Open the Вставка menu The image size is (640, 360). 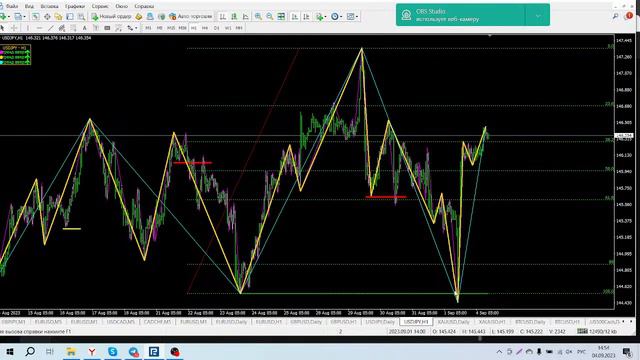49,6
